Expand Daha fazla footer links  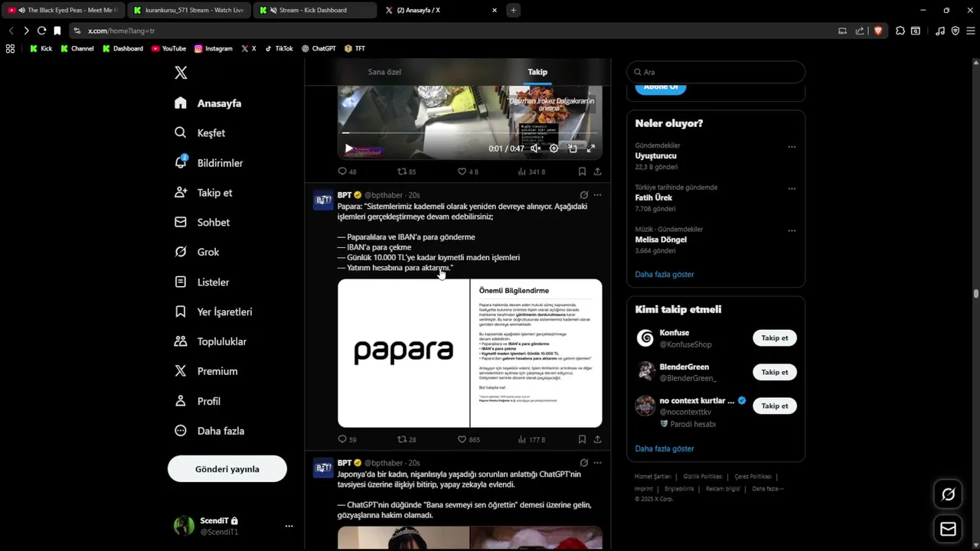coord(767,488)
